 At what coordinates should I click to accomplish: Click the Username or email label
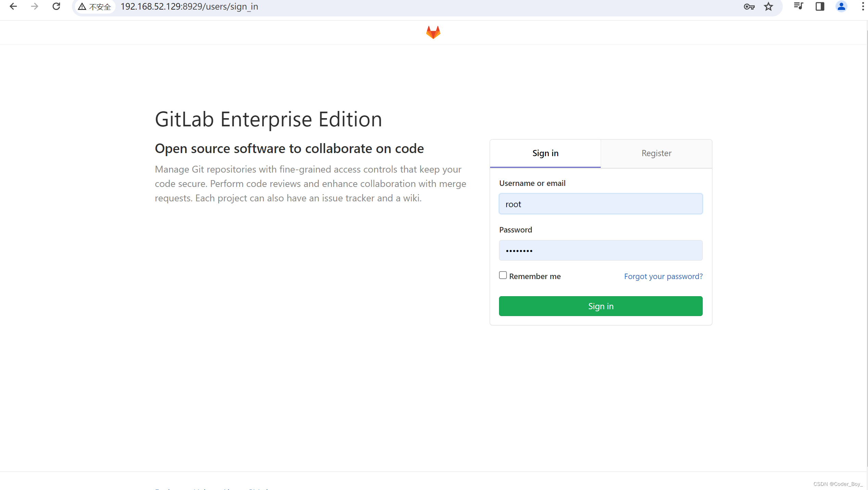click(532, 183)
